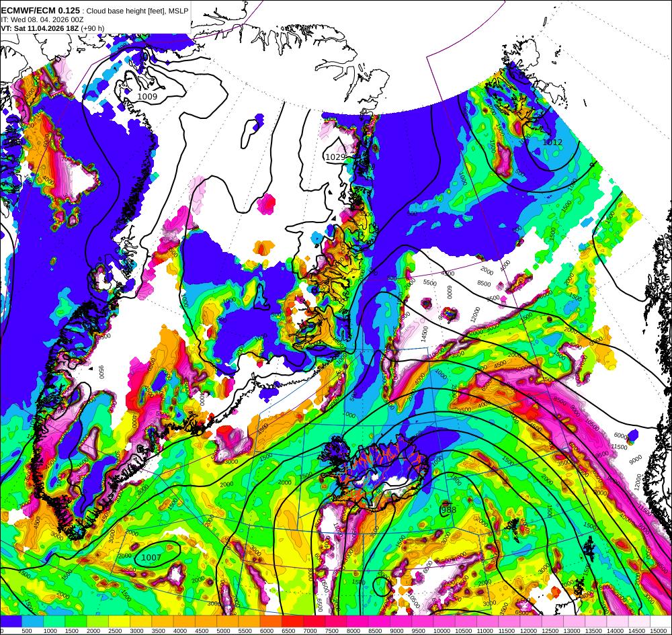This screenshot has width=672, height=635.
Task: Click the vertical '9500' contour label over Greenland
Action: pyautogui.click(x=101, y=372)
